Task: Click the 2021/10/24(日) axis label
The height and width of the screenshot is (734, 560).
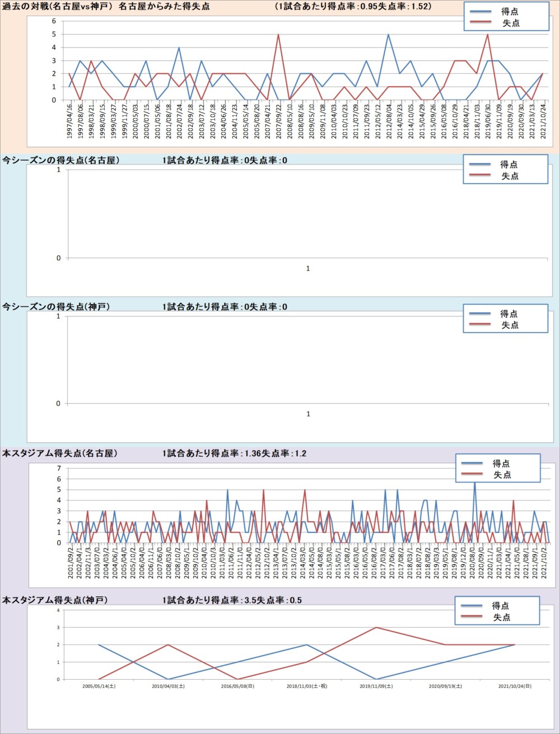Action: [x=515, y=686]
